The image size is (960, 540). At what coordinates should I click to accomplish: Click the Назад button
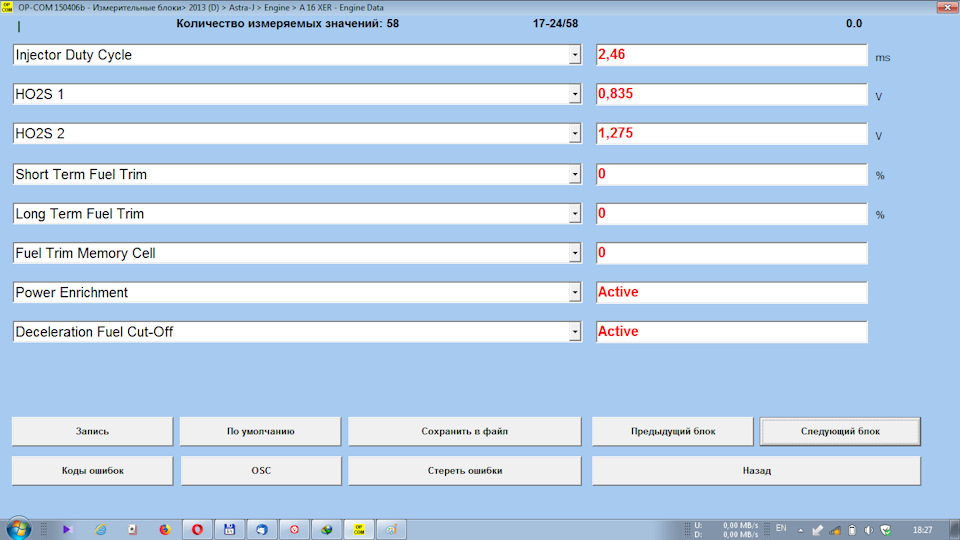point(756,471)
